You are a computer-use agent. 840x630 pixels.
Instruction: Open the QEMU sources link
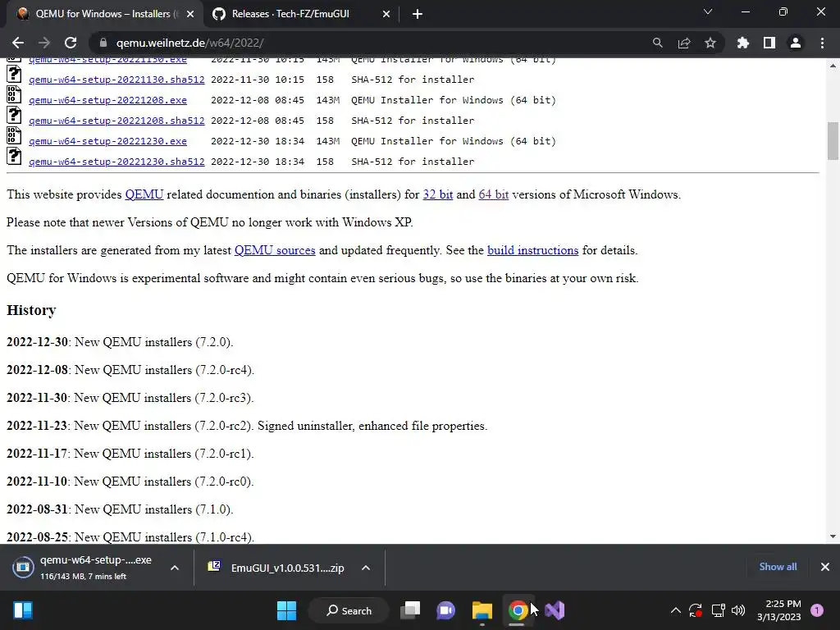(x=275, y=250)
